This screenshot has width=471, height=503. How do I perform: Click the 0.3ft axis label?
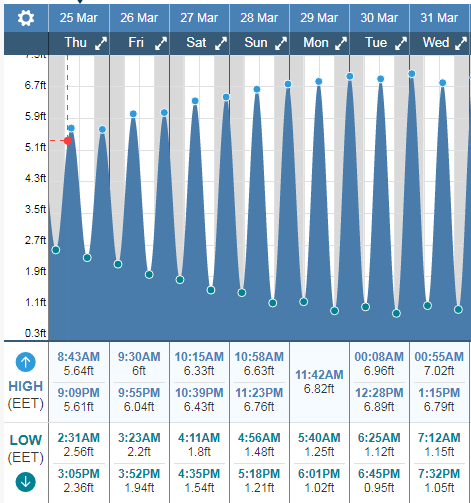(35, 333)
